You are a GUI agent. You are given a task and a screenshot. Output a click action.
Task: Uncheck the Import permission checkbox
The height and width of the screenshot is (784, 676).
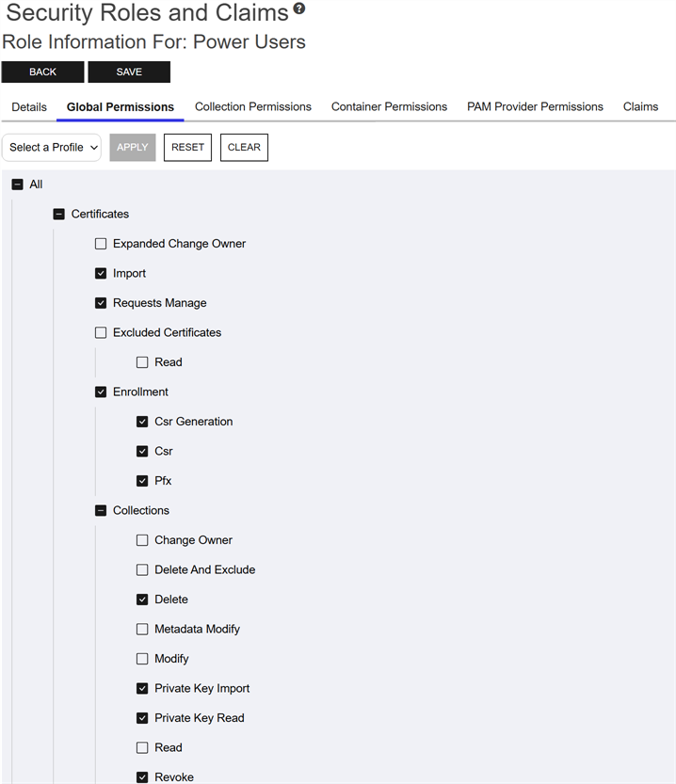tap(101, 274)
